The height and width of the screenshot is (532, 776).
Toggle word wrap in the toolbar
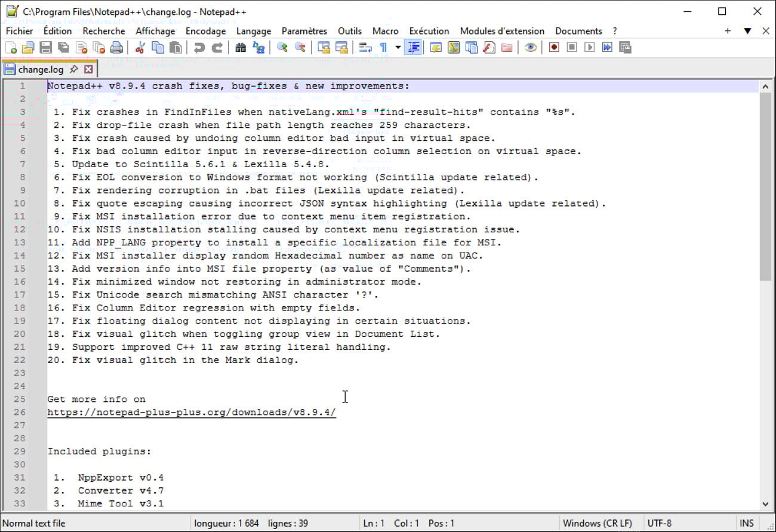(365, 48)
